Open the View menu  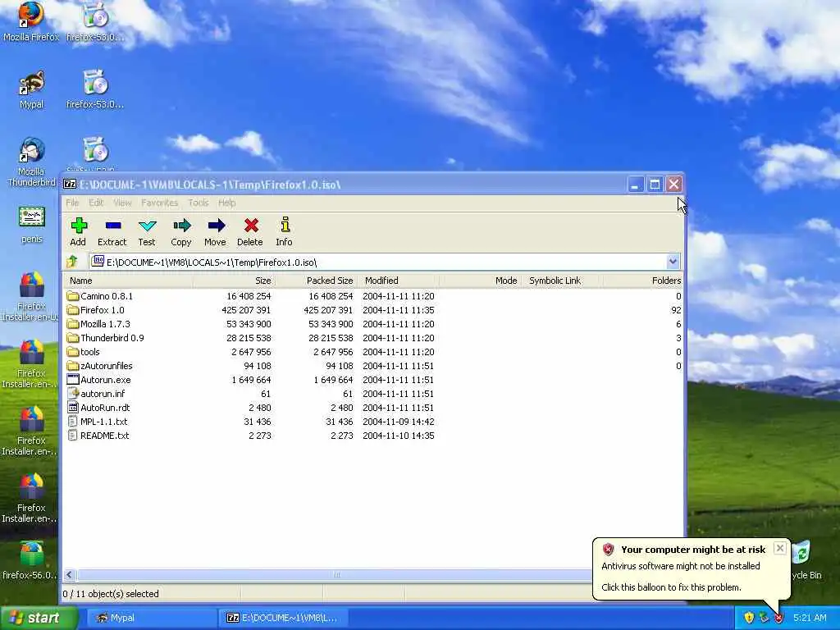click(122, 203)
